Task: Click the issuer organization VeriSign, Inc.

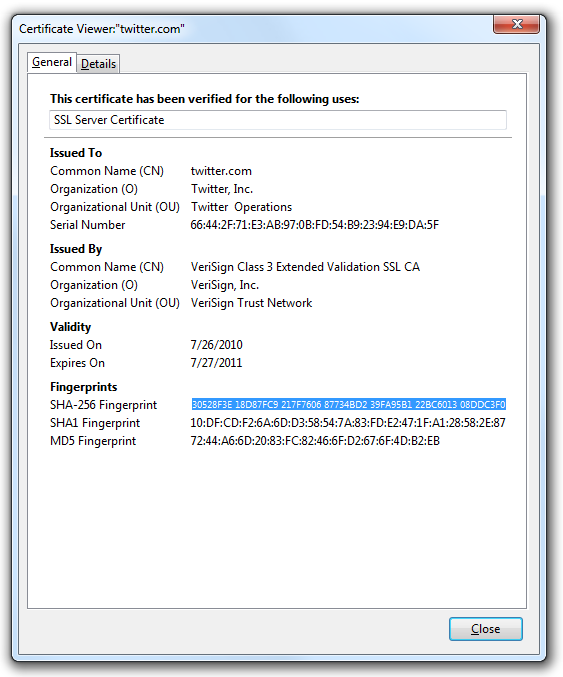Action: click(x=225, y=285)
